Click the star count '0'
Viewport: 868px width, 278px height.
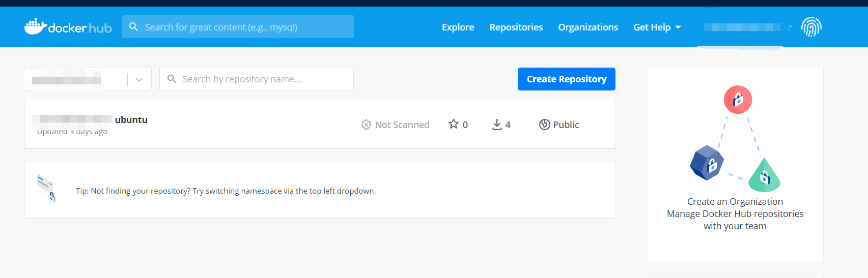pos(465,125)
